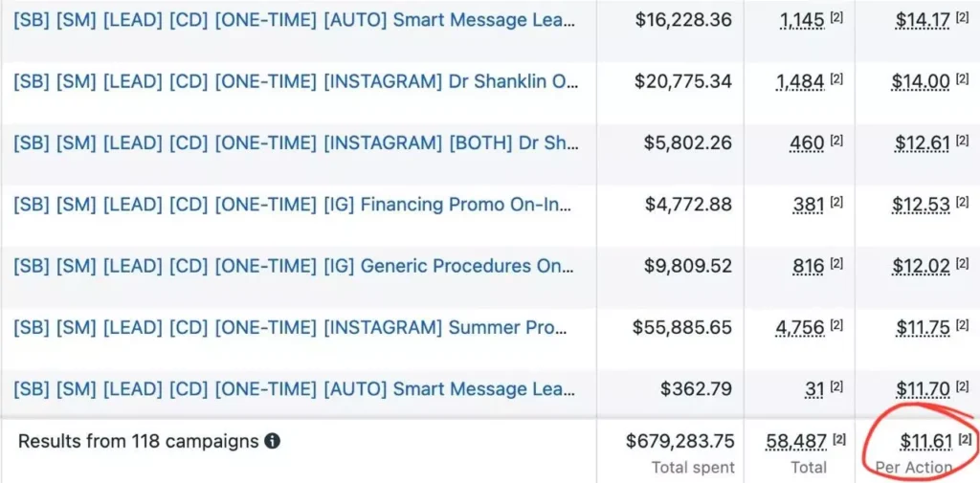This screenshot has height=483, width=980.
Task: Click the [2] footnote next to $14.00
Action: 962,80
